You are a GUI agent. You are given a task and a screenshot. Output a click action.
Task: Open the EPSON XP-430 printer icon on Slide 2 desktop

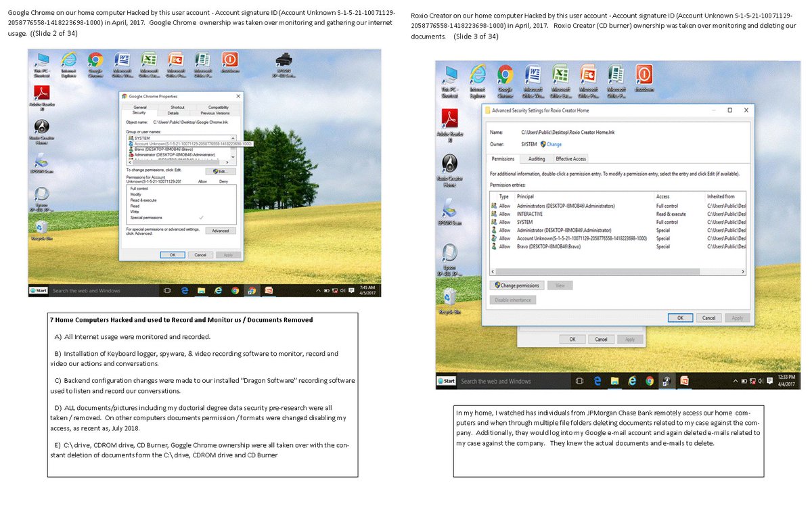[284, 65]
